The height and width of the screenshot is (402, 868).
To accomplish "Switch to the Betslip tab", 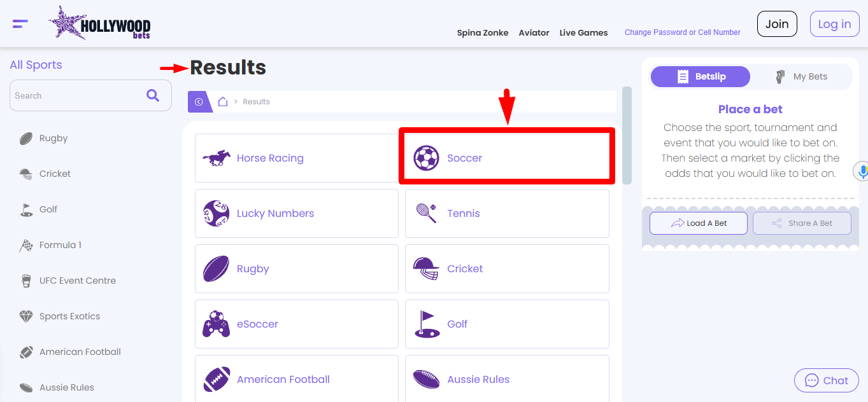I will coord(700,76).
